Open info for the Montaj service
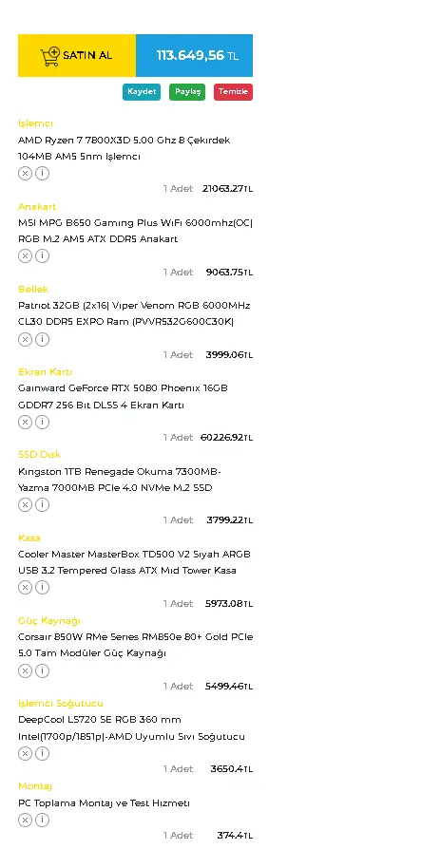This screenshot has height=868, width=422. point(42,820)
